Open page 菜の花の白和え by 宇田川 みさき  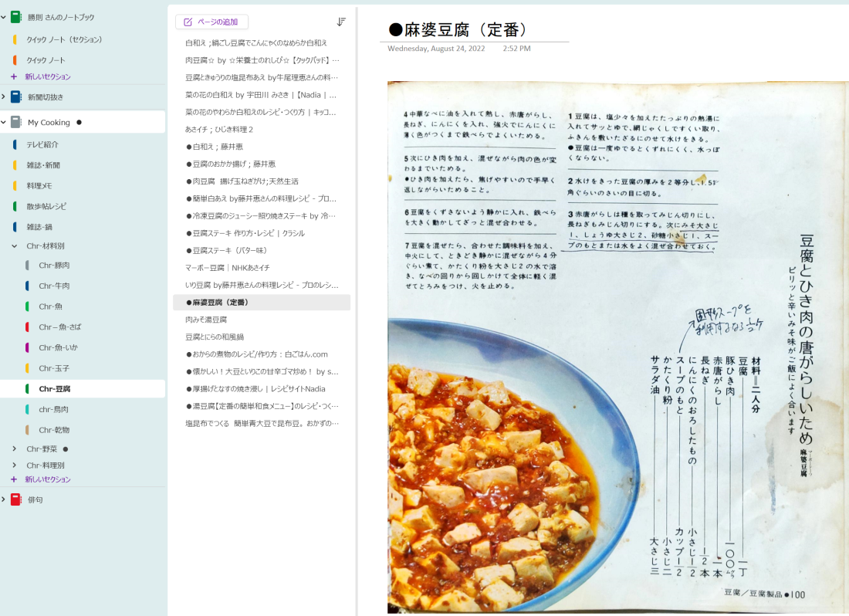click(262, 95)
